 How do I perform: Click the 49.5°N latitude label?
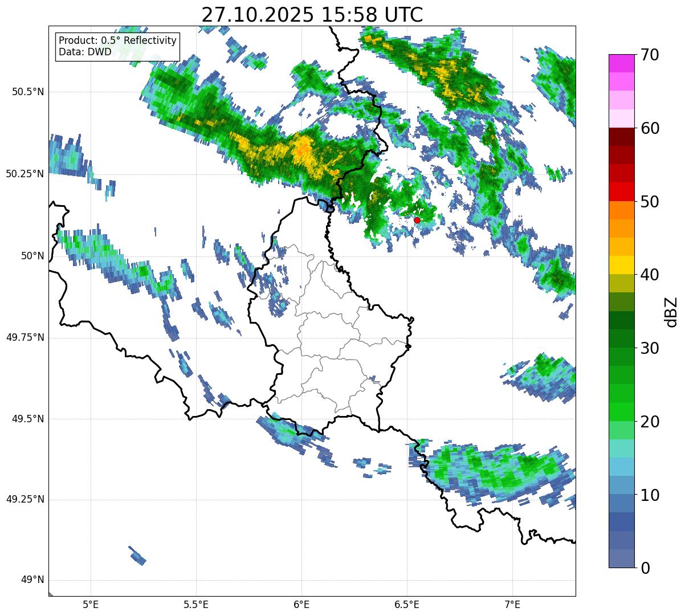(28, 419)
